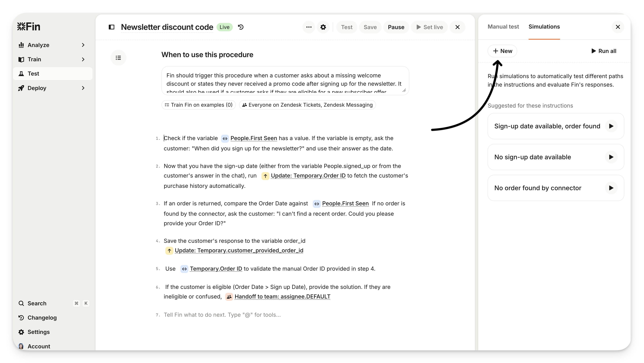Click the 'Tell Fin what to do next' field
The width and height of the screenshot is (644, 363).
(222, 315)
